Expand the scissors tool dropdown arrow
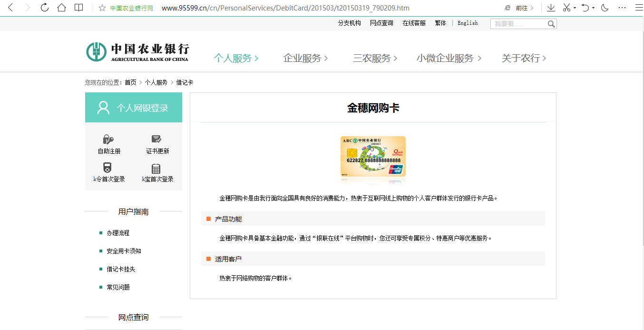The width and height of the screenshot is (644, 330). coord(575,8)
